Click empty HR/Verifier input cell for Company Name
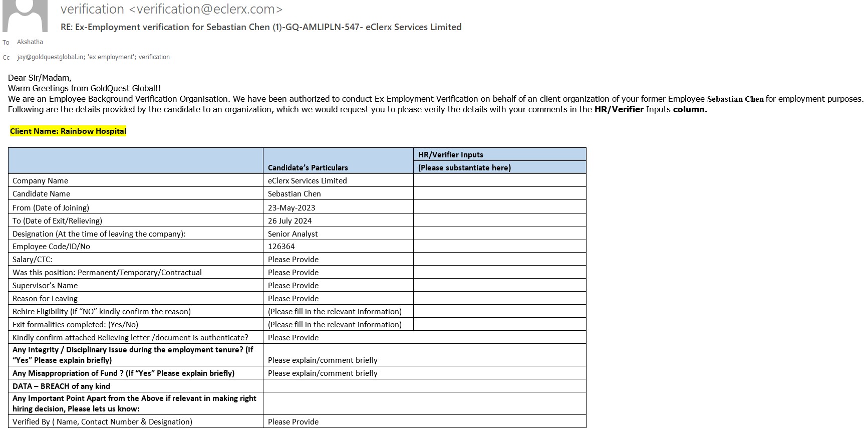Image resolution: width=868 pixels, height=433 pixels. [500, 180]
